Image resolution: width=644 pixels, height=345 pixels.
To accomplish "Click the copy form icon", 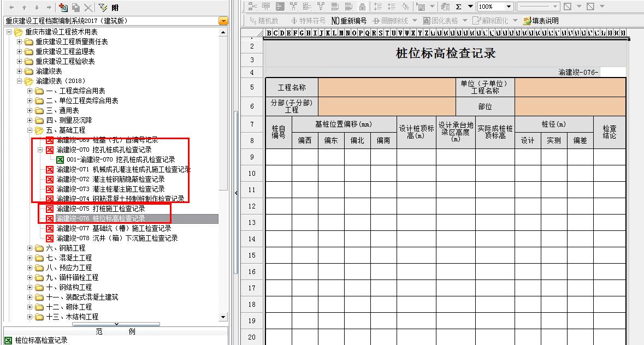I will (76, 7).
